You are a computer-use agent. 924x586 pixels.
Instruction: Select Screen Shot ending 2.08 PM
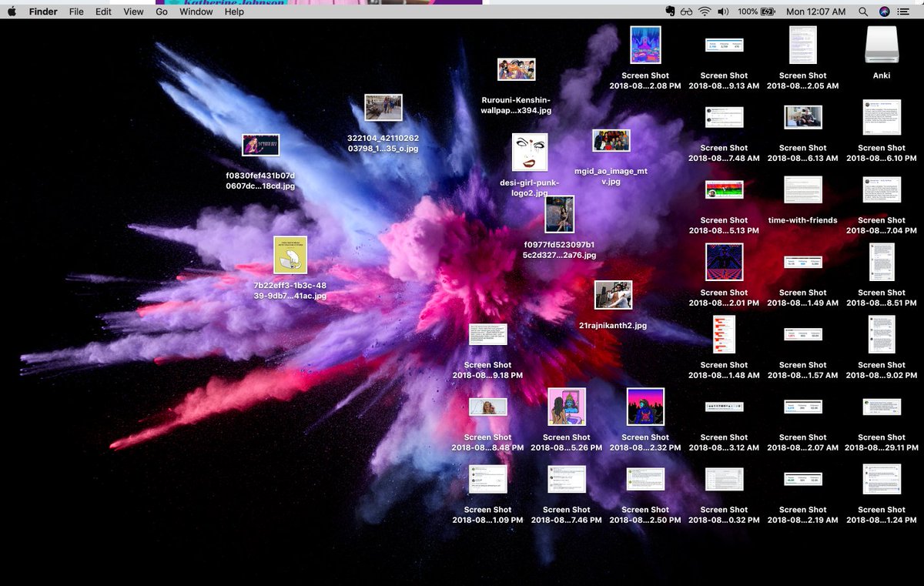(645, 45)
